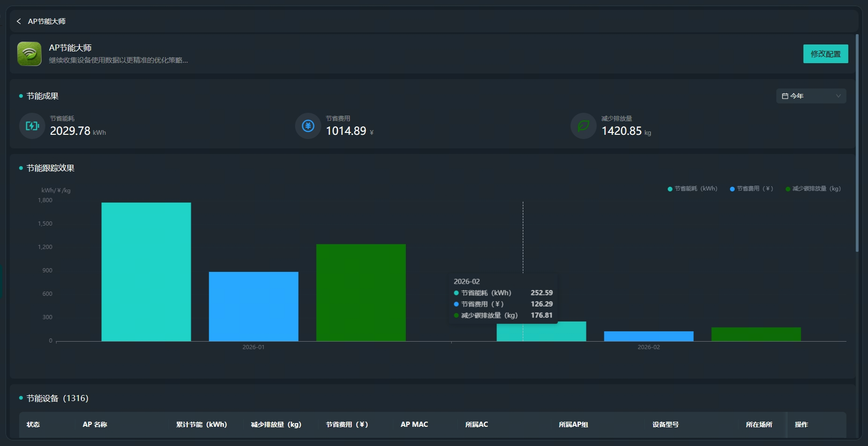The height and width of the screenshot is (446, 868).
Task: Toggle 节省能耗 (kWh) legend series
Action: (693, 189)
